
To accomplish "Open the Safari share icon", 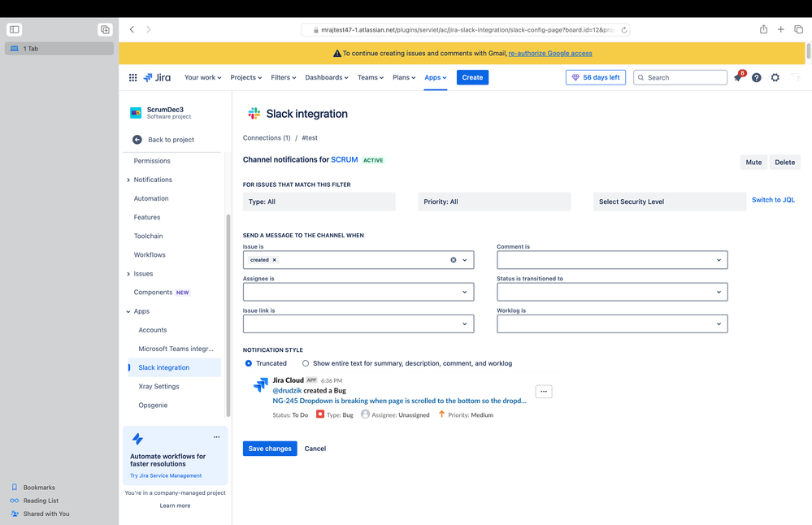I will tap(763, 29).
